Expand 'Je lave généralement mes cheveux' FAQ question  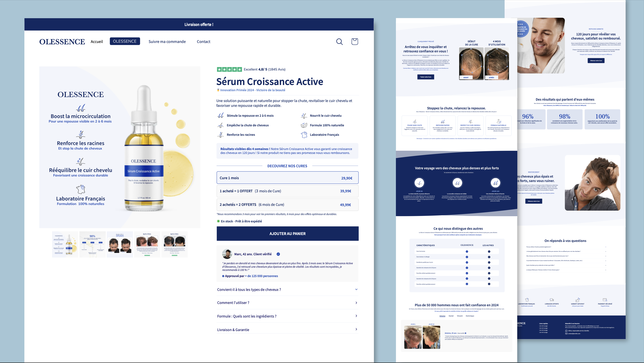click(566, 251)
